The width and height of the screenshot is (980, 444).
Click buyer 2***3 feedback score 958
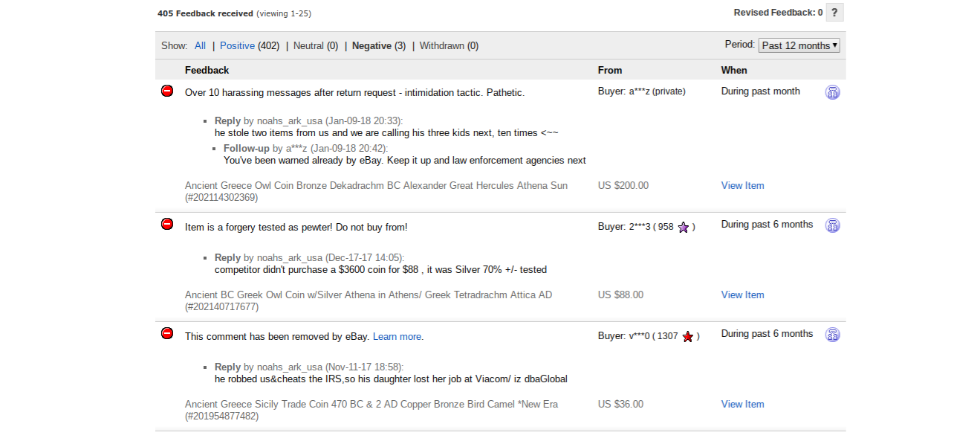pos(666,227)
